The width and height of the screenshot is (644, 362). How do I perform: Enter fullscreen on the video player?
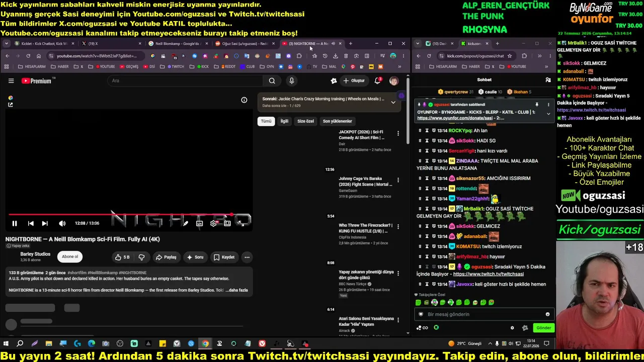click(x=241, y=223)
